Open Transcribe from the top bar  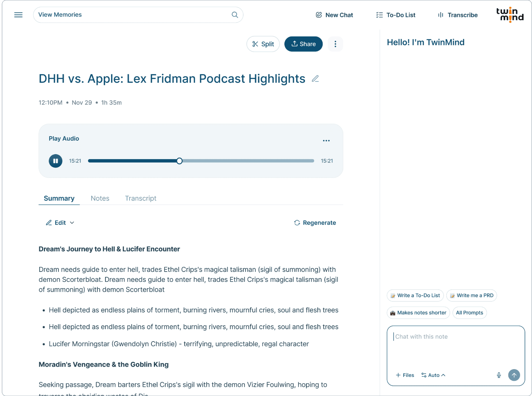[x=458, y=15]
